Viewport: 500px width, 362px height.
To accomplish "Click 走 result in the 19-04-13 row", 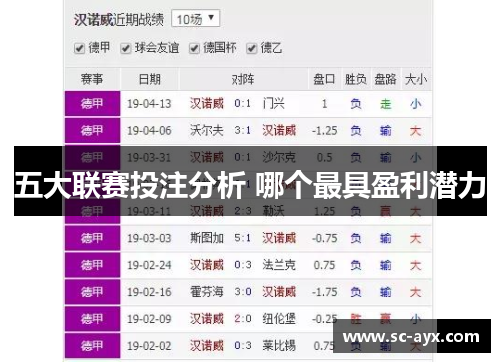I will [x=385, y=104].
